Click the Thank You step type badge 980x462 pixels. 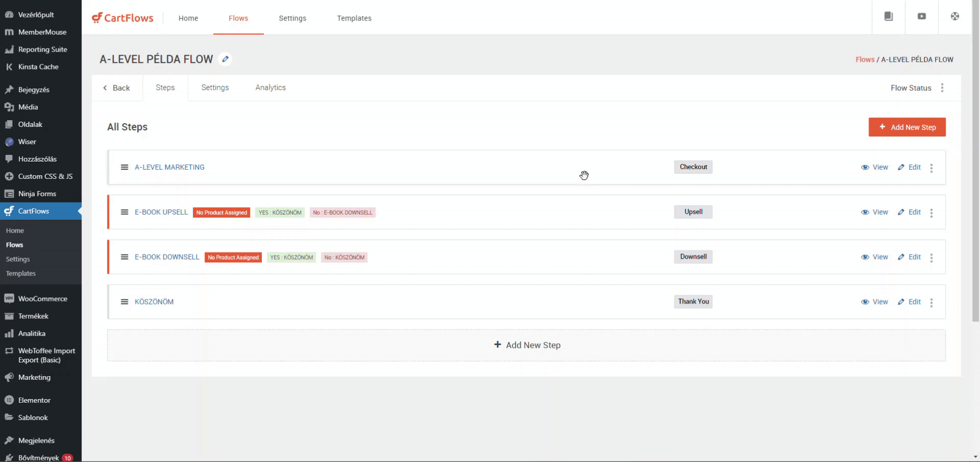[693, 302]
